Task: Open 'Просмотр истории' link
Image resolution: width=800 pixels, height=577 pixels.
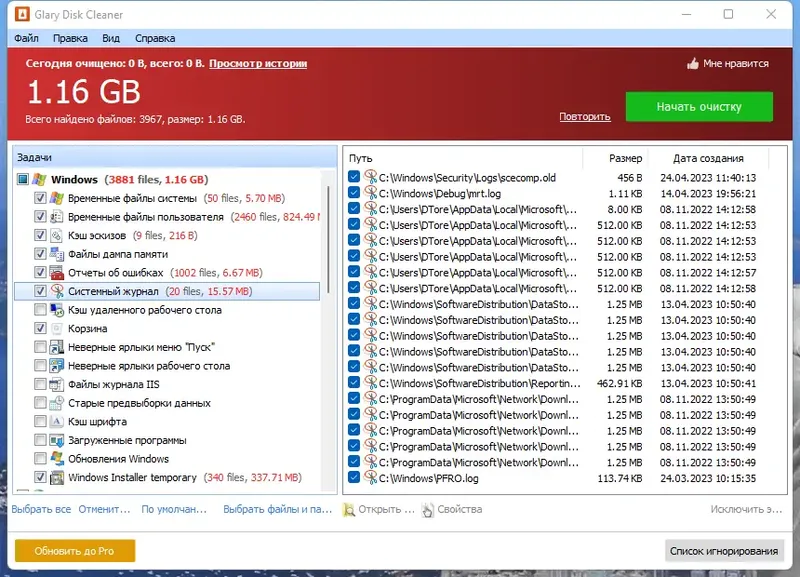Action: click(x=258, y=64)
